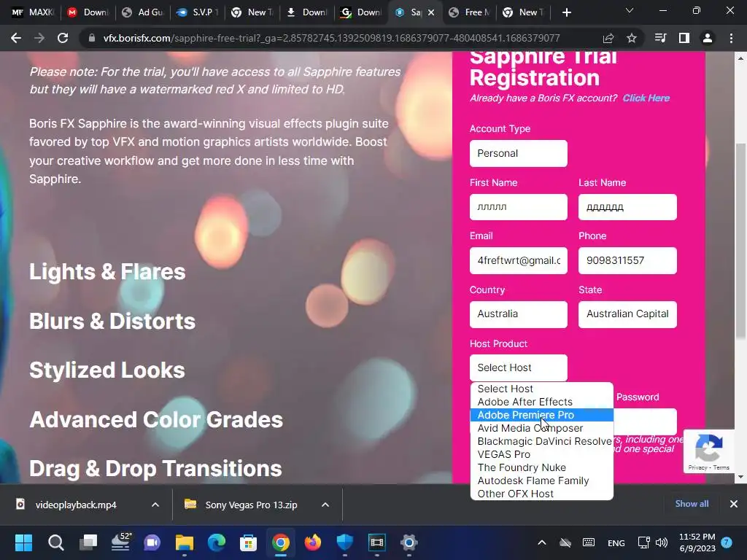Click the URL address bar
This screenshot has width=747, height=560.
pyautogui.click(x=331, y=38)
